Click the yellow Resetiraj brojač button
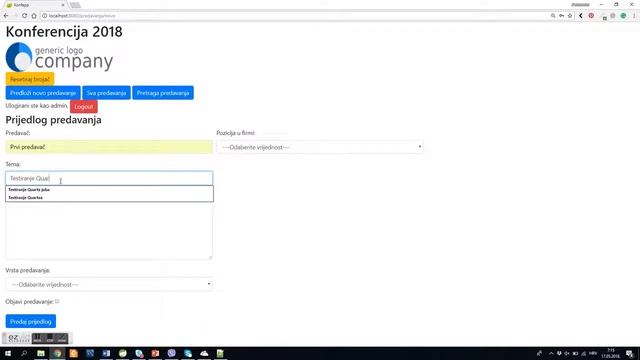This screenshot has width=640, height=360. [30, 79]
